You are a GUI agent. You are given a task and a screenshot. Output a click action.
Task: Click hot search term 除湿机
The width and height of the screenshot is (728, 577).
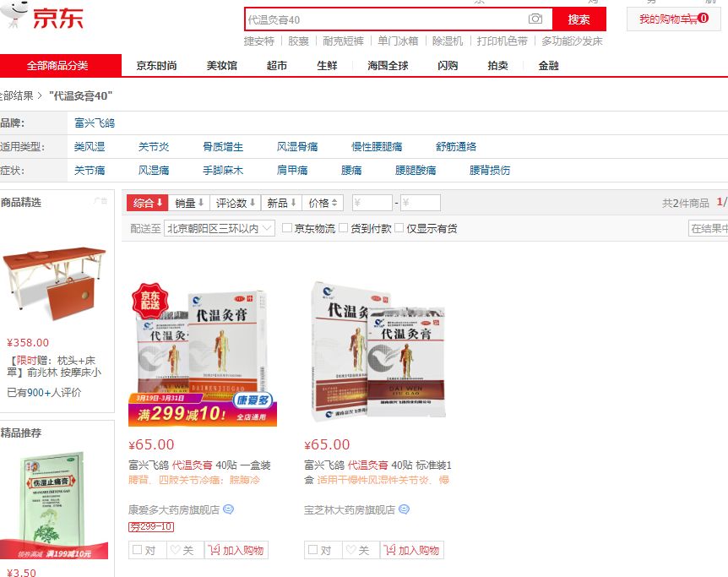448,41
